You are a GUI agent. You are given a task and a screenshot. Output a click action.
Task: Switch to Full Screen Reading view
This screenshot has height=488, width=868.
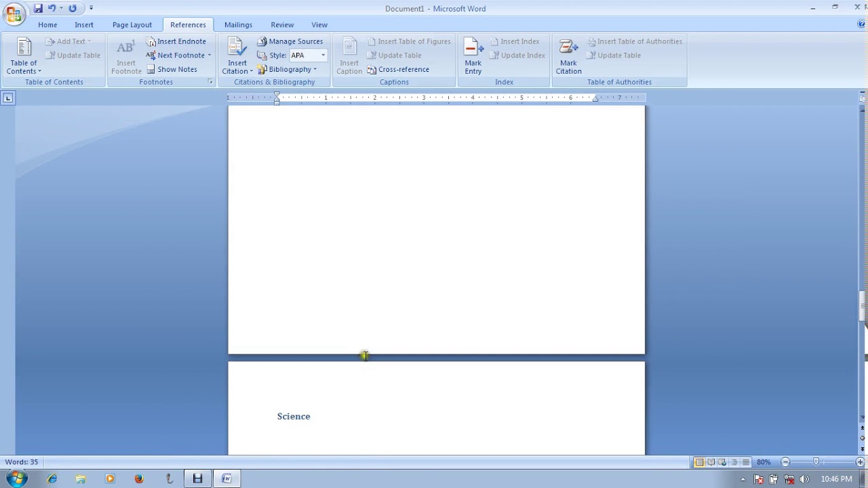tap(711, 462)
